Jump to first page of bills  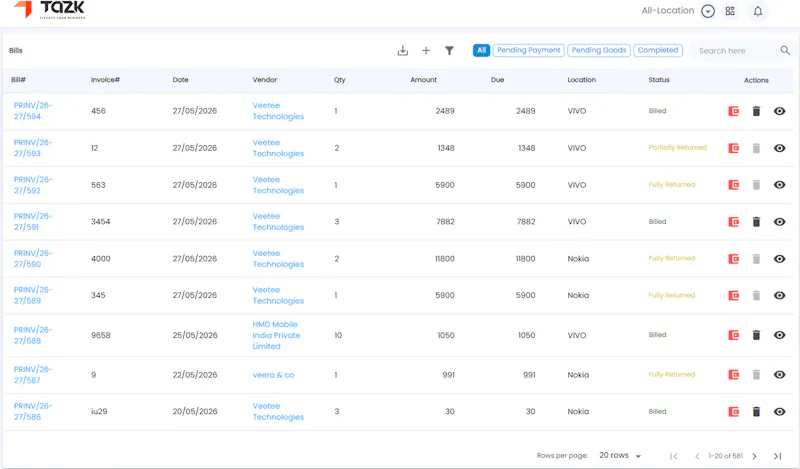674,456
